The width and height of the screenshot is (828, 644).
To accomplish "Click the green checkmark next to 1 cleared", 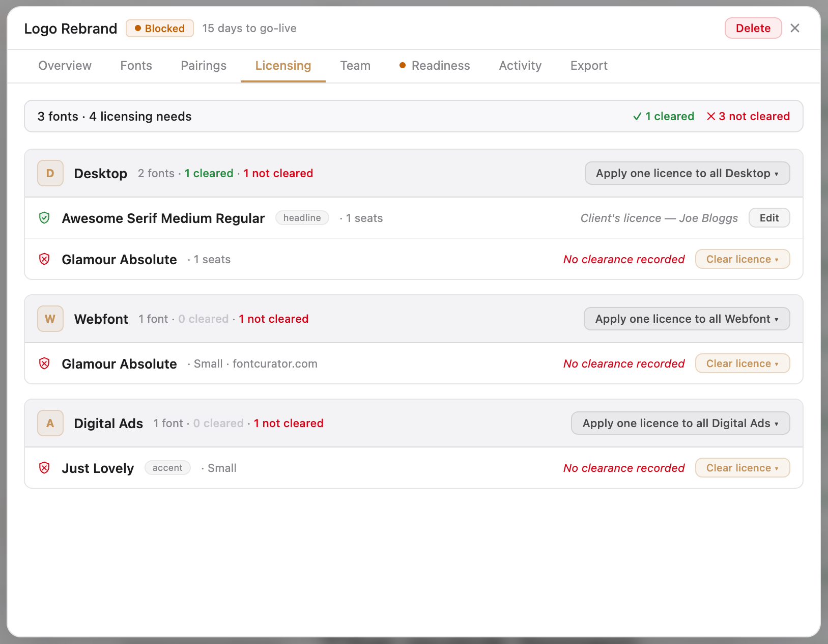I will tap(637, 117).
